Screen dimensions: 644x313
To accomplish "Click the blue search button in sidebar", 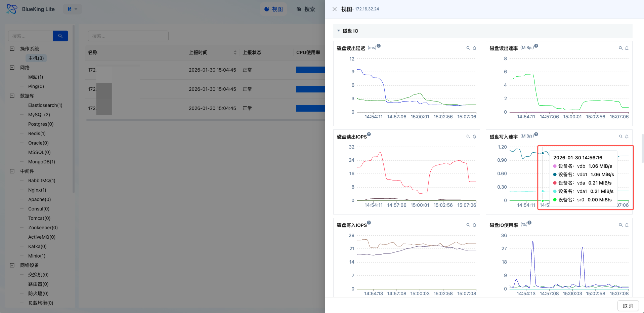I will pyautogui.click(x=60, y=36).
